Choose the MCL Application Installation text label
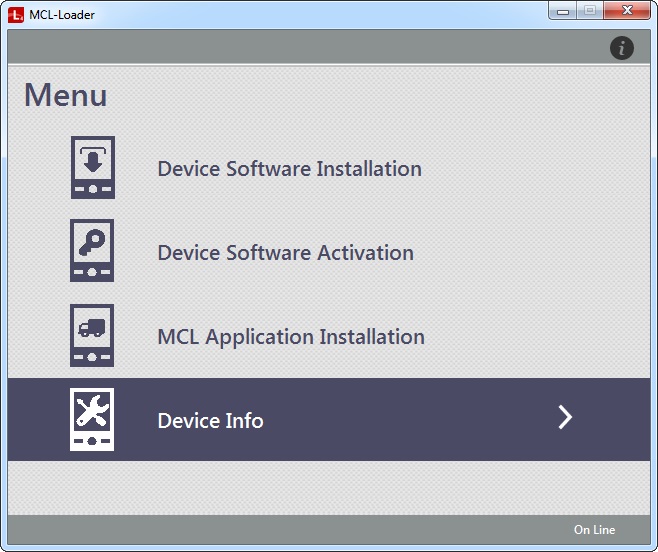The image size is (658, 552). click(x=291, y=337)
